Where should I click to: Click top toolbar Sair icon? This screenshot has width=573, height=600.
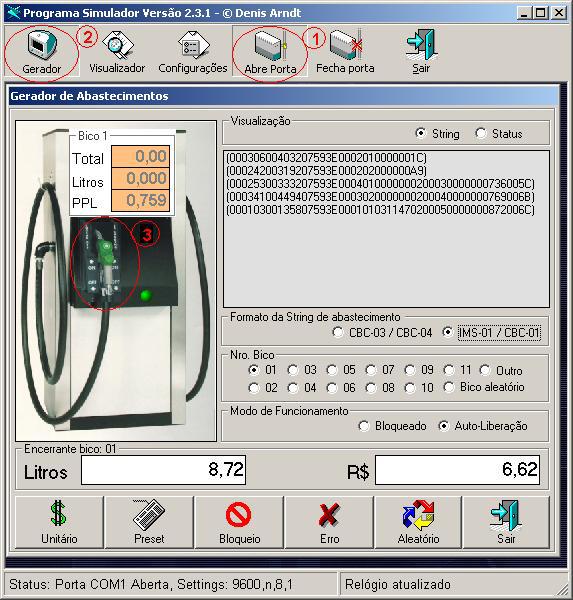point(421,53)
